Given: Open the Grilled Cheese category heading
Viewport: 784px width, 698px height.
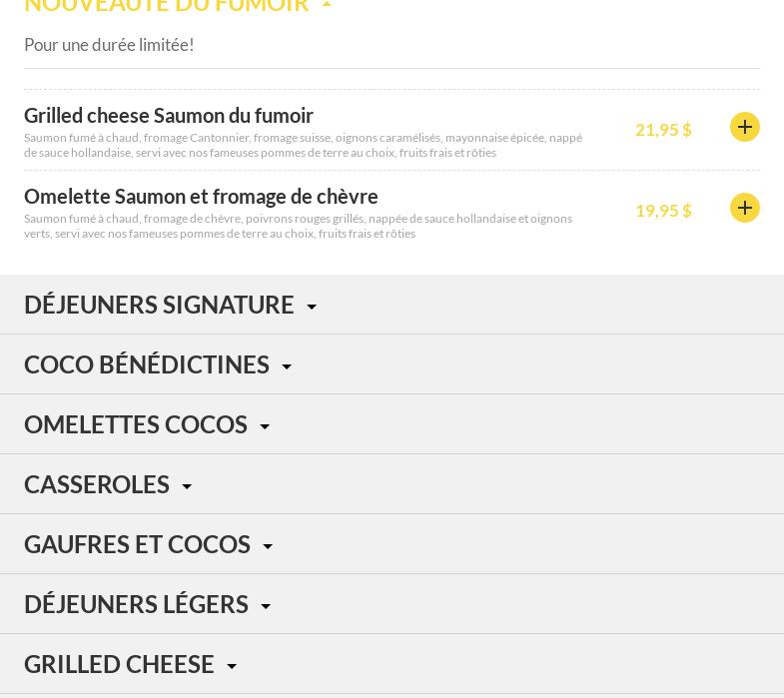Looking at the screenshot, I should 119,664.
